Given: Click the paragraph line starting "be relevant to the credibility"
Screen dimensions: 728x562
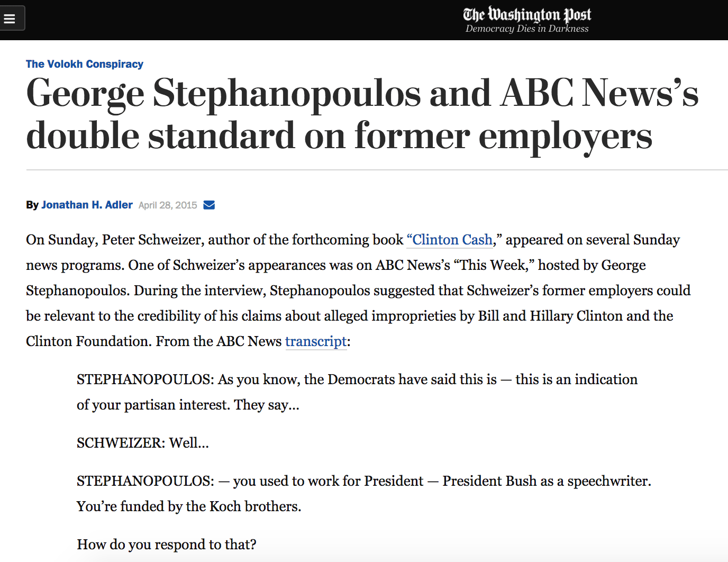Looking at the screenshot, I should (x=350, y=316).
